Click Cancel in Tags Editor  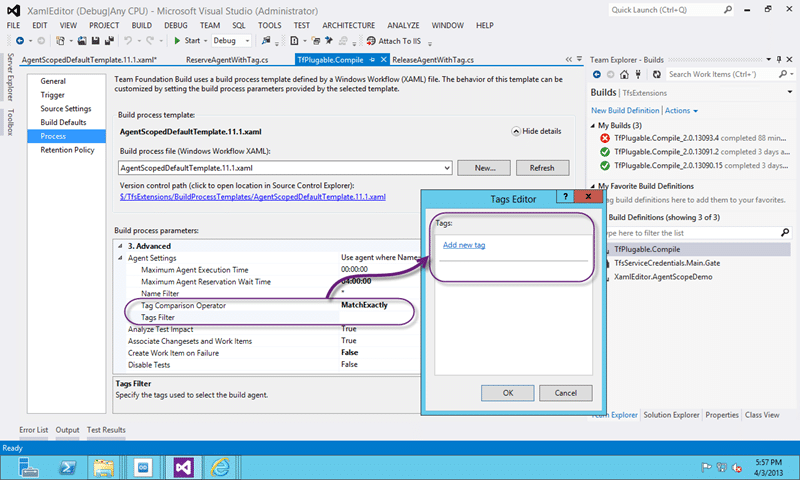(x=566, y=393)
